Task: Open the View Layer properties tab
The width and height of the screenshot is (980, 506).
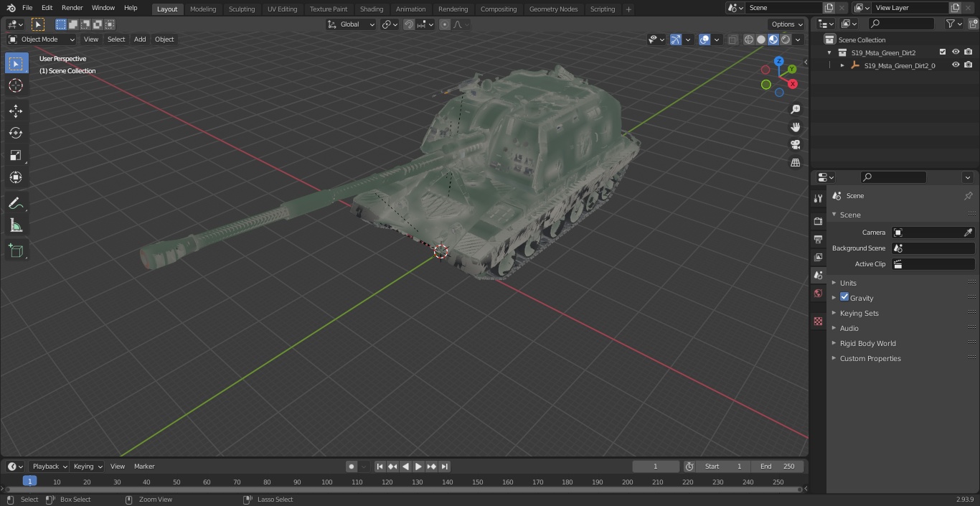Action: tap(818, 257)
